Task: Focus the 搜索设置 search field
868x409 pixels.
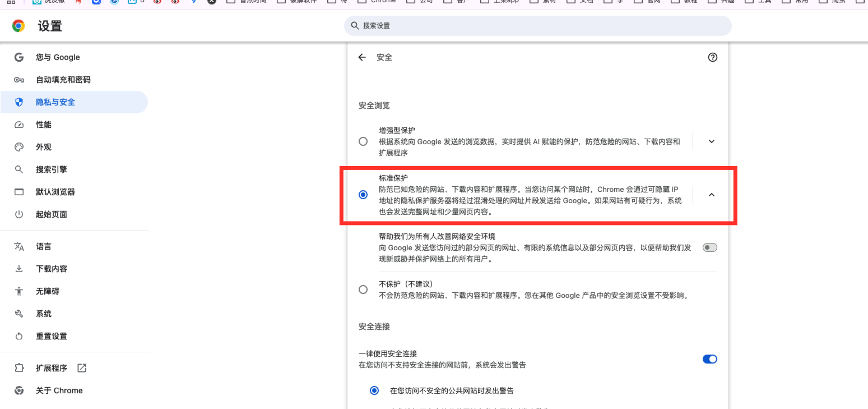Action: coord(538,26)
